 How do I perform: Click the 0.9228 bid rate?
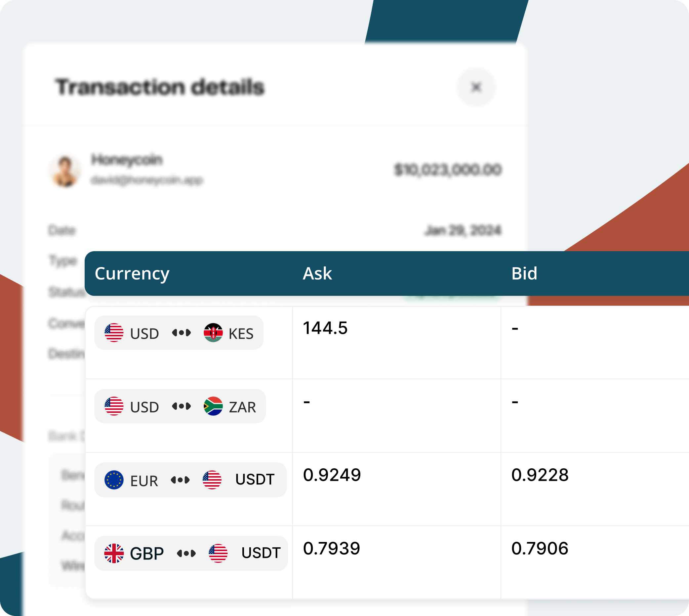540,475
